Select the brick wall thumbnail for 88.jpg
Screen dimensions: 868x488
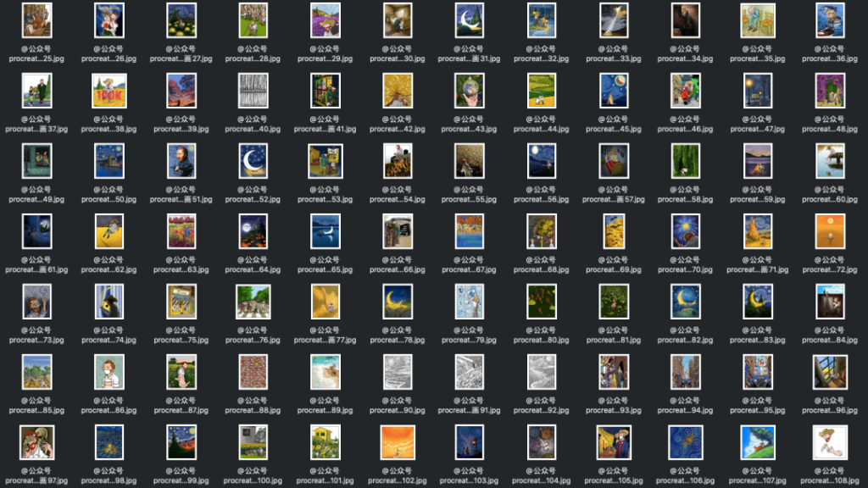pos(253,372)
